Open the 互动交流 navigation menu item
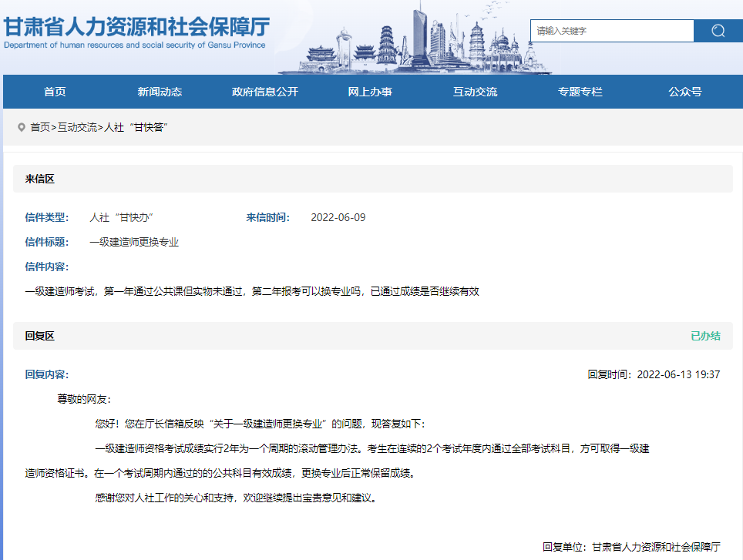This screenshot has width=743, height=560. (476, 92)
